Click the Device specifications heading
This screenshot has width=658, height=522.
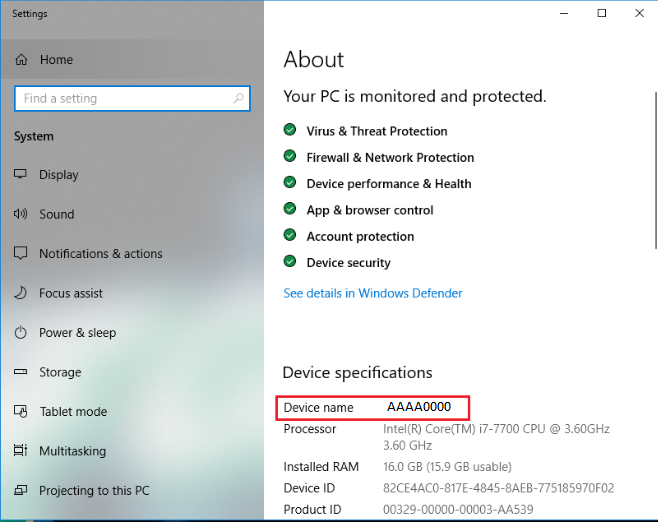tap(357, 373)
